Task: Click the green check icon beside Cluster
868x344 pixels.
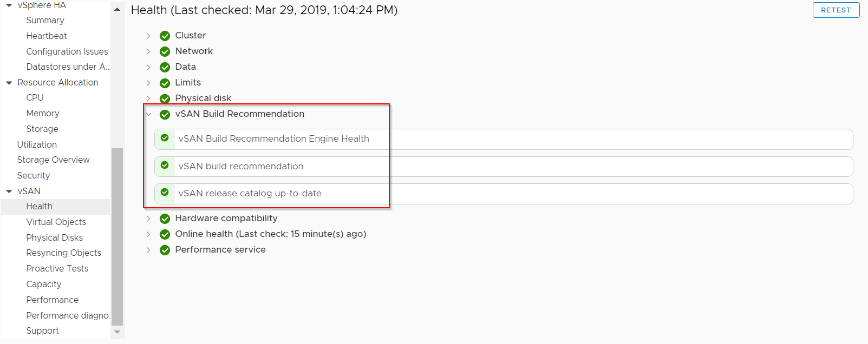Action: [165, 36]
